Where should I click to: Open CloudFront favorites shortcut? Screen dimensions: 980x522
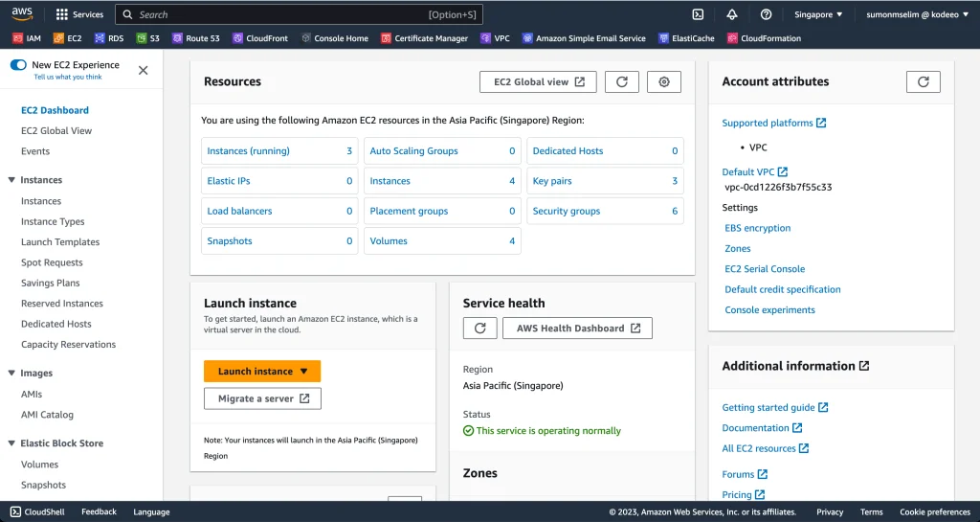pyautogui.click(x=260, y=38)
